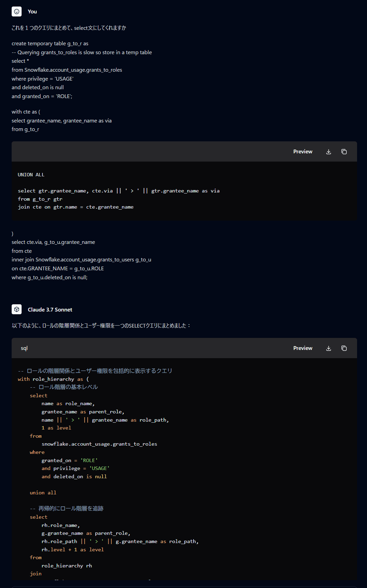Click the 'UNION ALL' line in code
367x588 pixels.
pos(31,175)
